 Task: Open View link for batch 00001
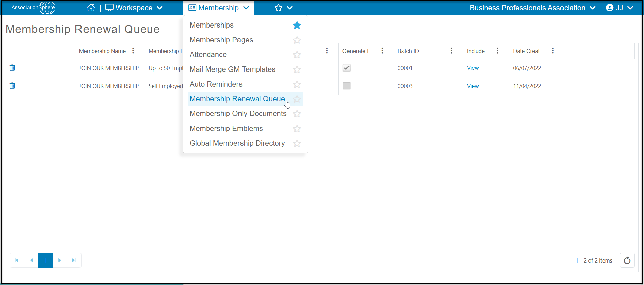[473, 68]
